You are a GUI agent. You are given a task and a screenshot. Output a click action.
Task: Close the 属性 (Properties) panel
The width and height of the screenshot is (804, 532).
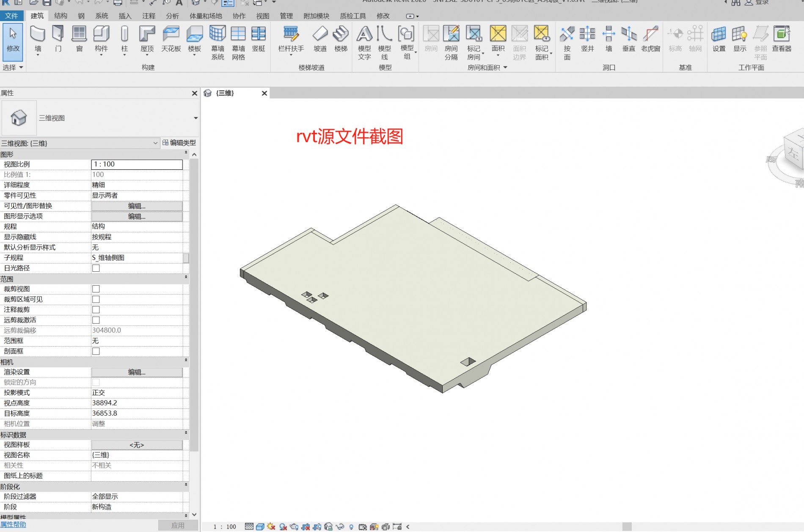pyautogui.click(x=195, y=93)
